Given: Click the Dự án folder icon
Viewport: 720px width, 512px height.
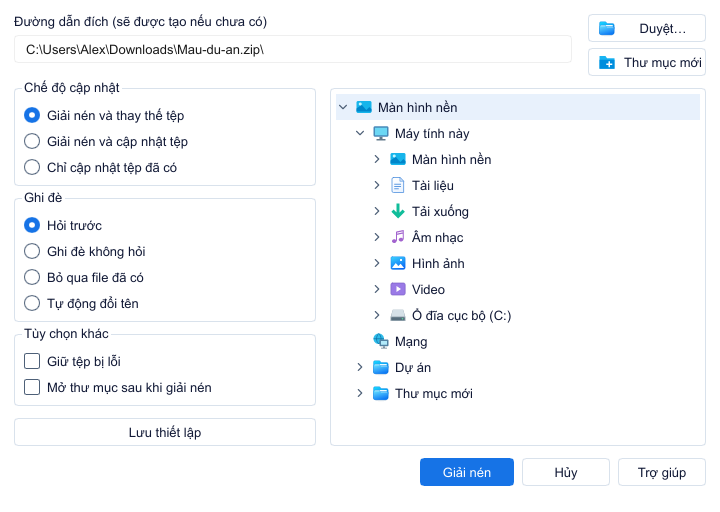Looking at the screenshot, I should pos(381,367).
